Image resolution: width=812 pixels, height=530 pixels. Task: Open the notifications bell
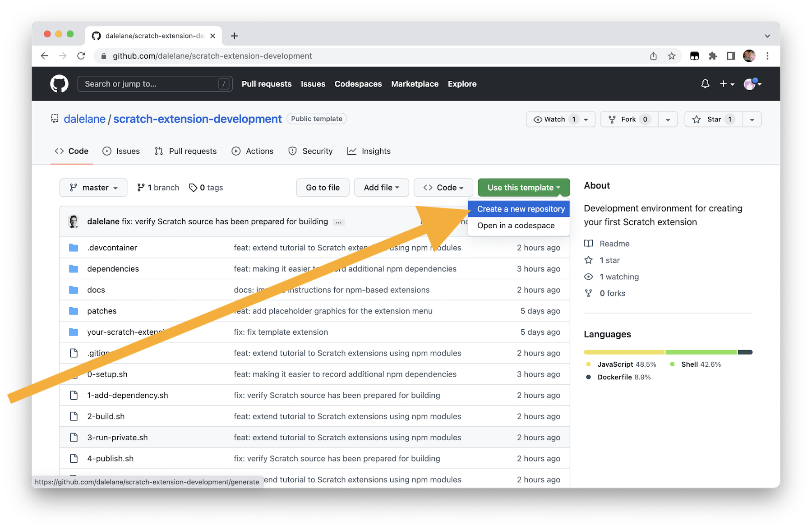(x=705, y=84)
